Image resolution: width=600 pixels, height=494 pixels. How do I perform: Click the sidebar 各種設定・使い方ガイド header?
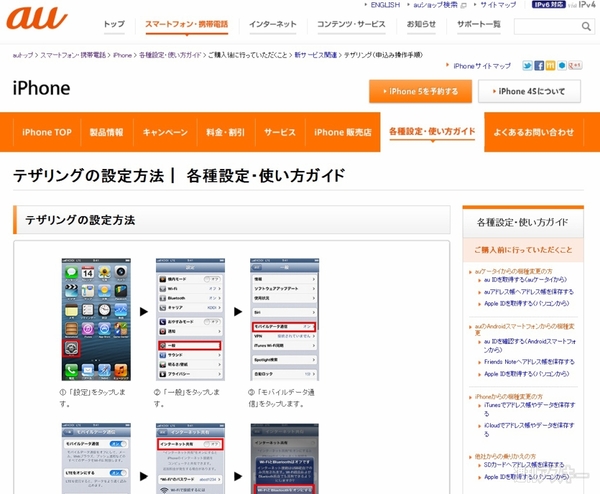tap(523, 222)
